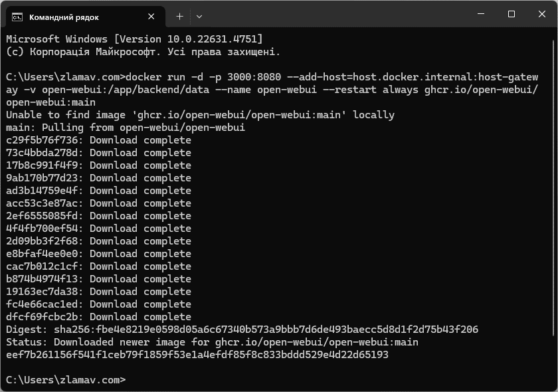Click the maximize icon in the title bar
The width and height of the screenshot is (558, 392).
(x=511, y=13)
